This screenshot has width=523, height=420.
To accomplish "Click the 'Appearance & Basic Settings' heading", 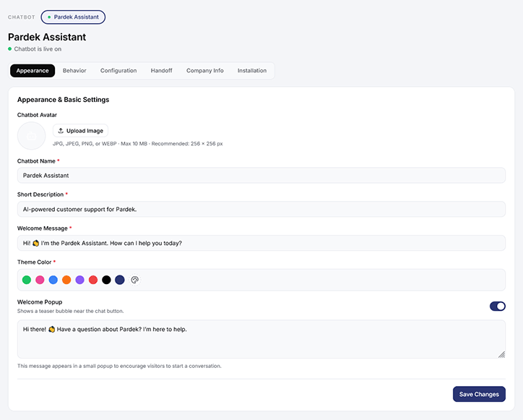I will [x=63, y=100].
